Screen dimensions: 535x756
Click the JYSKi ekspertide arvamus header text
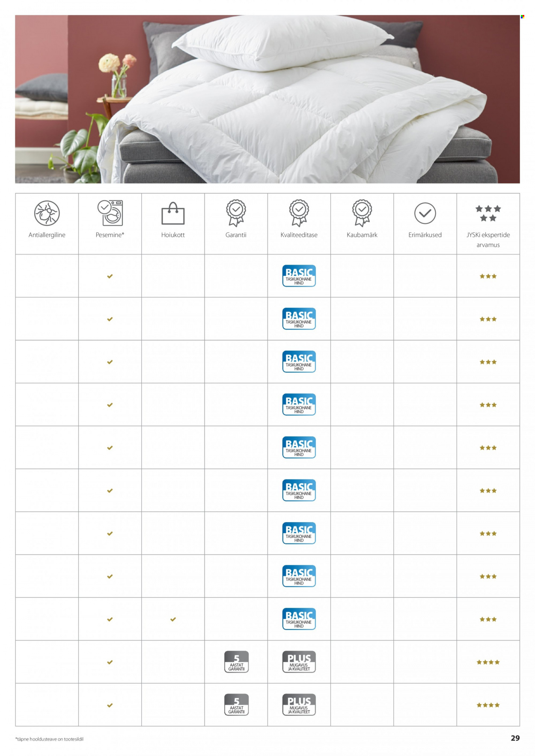(488, 240)
